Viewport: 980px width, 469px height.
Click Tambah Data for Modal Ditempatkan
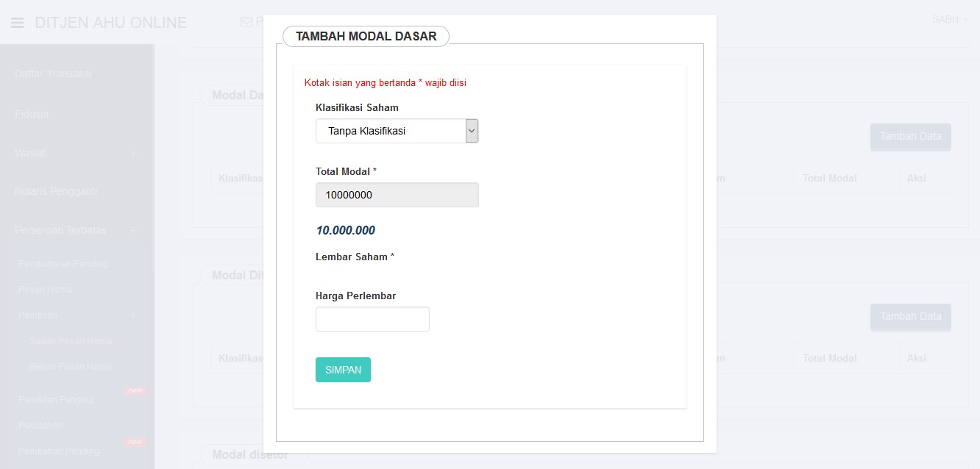point(911,317)
